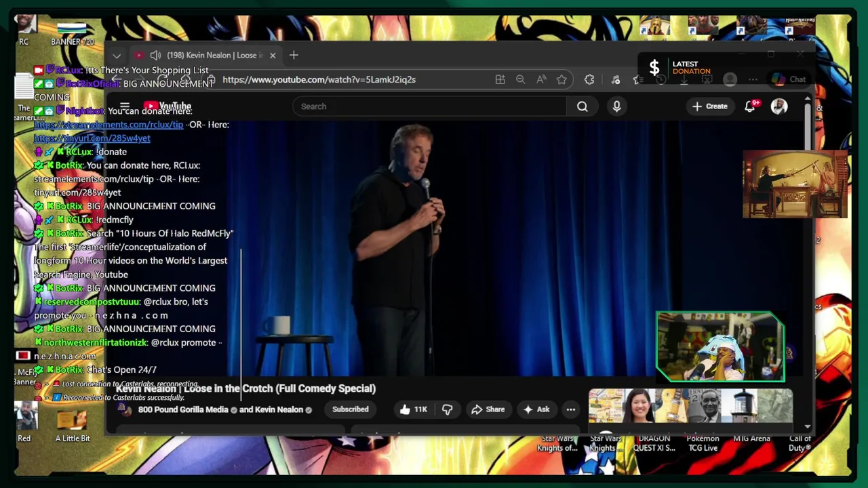Click the 800 Pound Gorilla Media channel name
The image size is (868, 488).
183,409
